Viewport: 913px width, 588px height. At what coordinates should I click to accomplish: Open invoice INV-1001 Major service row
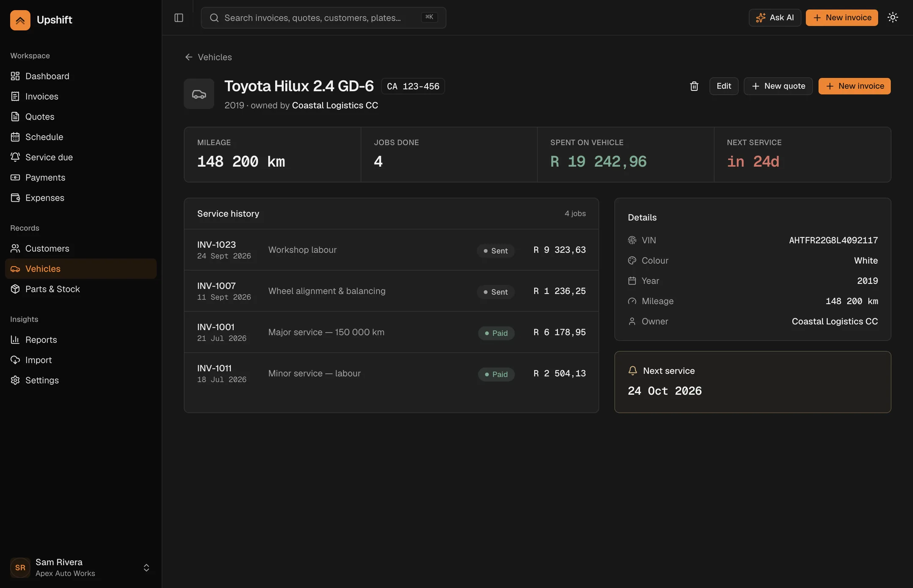[391, 332]
